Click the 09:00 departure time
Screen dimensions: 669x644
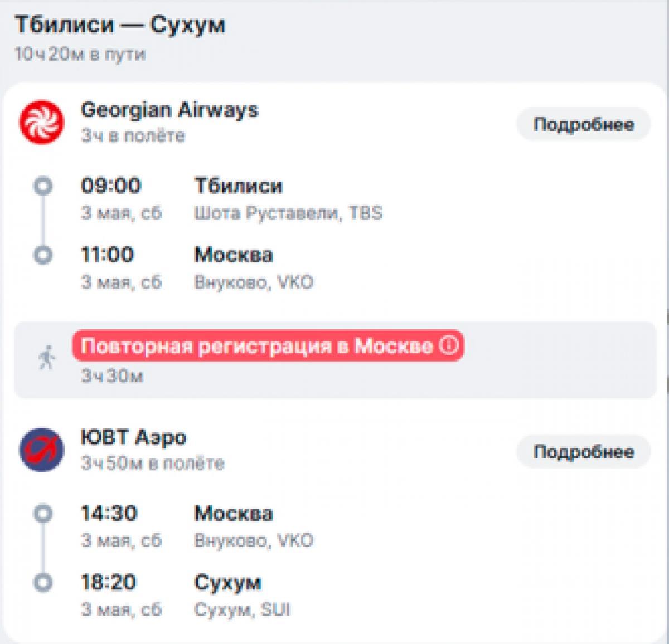111,186
